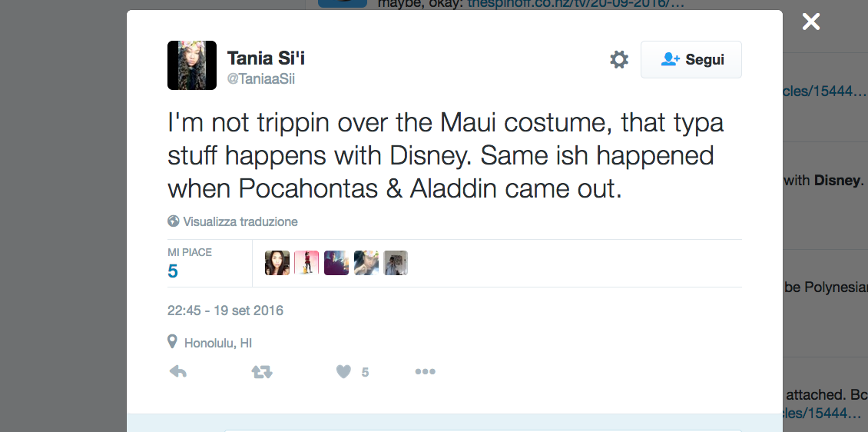Click the globe translation icon
The image size is (868, 432).
pos(174,221)
